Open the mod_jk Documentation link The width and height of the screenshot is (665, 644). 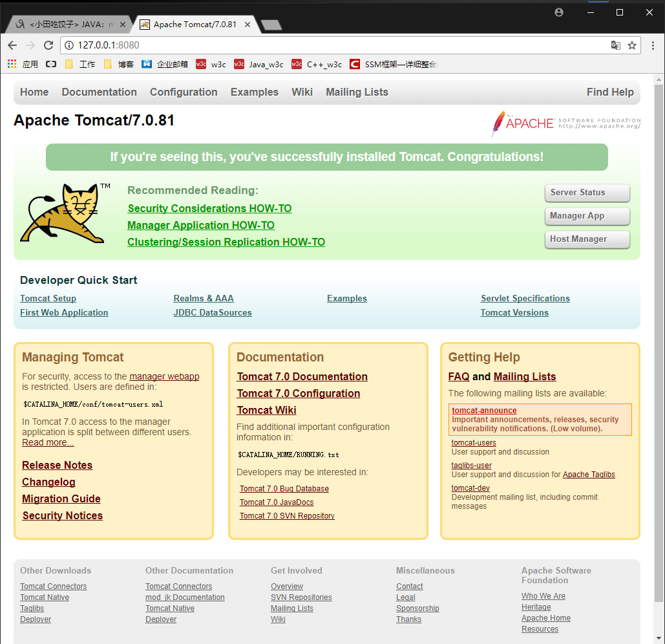pyautogui.click(x=185, y=597)
